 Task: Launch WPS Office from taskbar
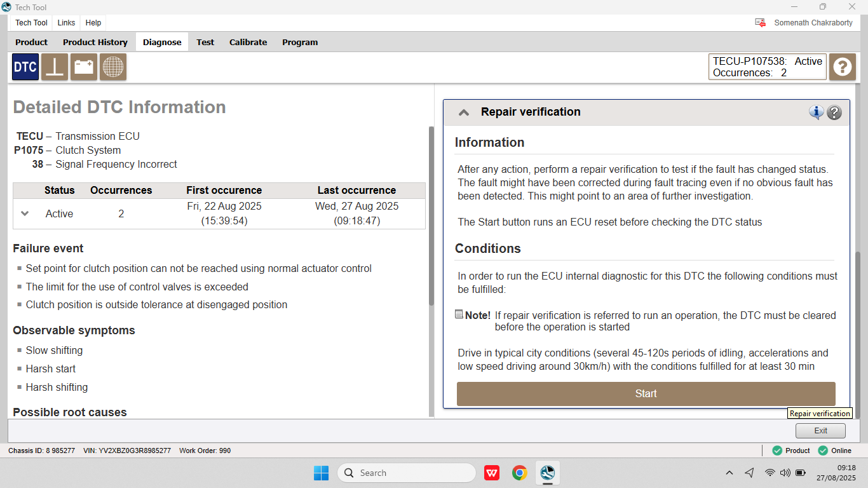pyautogui.click(x=492, y=473)
